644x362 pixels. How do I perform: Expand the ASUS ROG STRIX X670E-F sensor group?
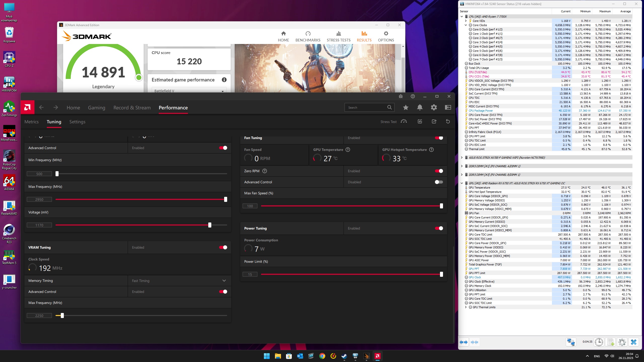pos(462,158)
